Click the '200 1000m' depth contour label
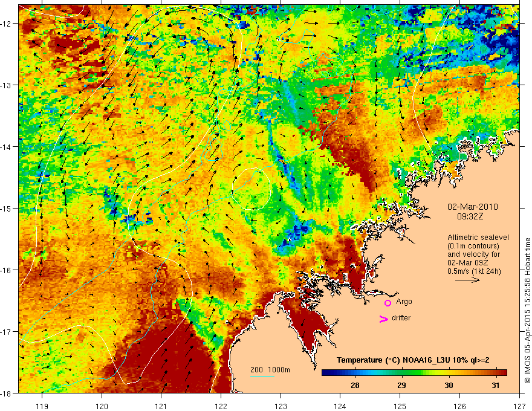This screenshot has height=411, width=532. tap(270, 370)
